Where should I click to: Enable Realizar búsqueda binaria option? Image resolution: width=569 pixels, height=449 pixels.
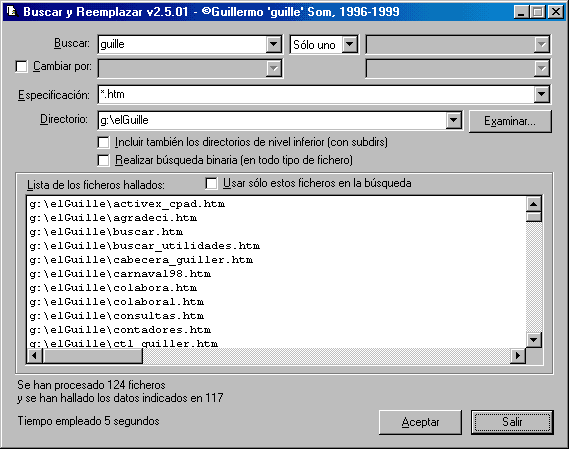pyautogui.click(x=103, y=160)
